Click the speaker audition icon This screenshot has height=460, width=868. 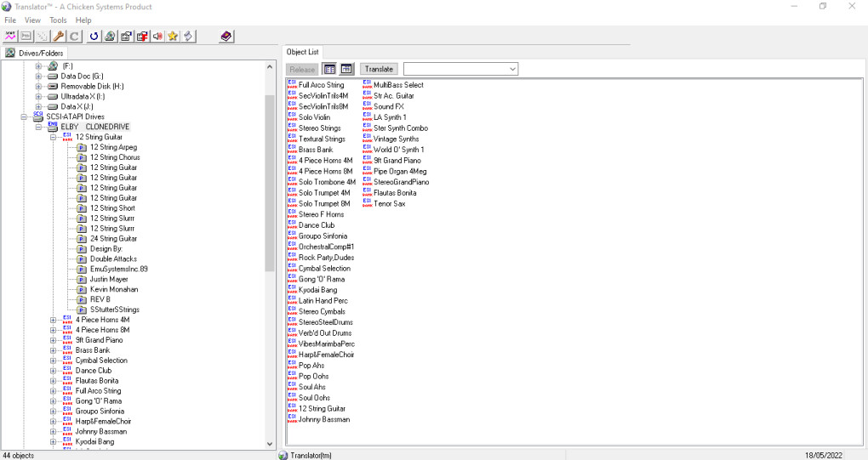coord(157,37)
